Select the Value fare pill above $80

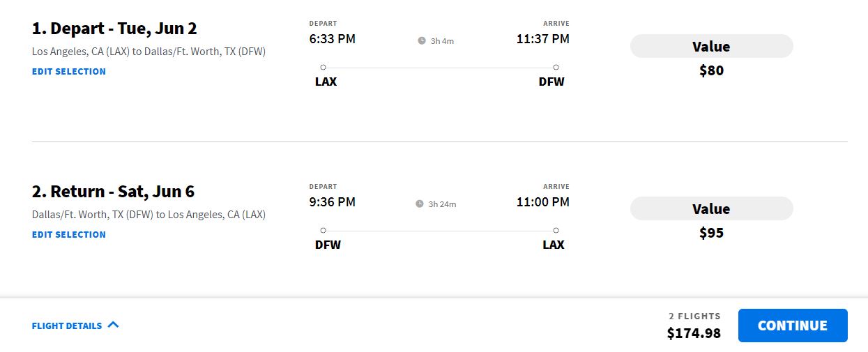pos(711,47)
